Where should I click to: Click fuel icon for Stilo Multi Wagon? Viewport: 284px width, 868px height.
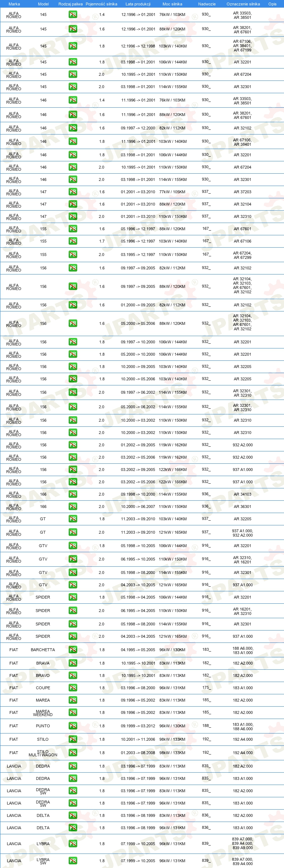click(x=73, y=753)
